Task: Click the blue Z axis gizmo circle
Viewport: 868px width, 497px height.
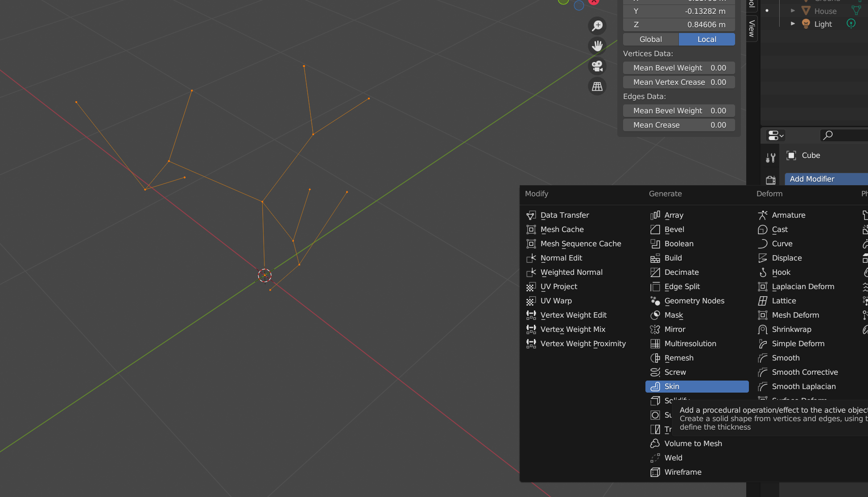Action: [x=579, y=5]
